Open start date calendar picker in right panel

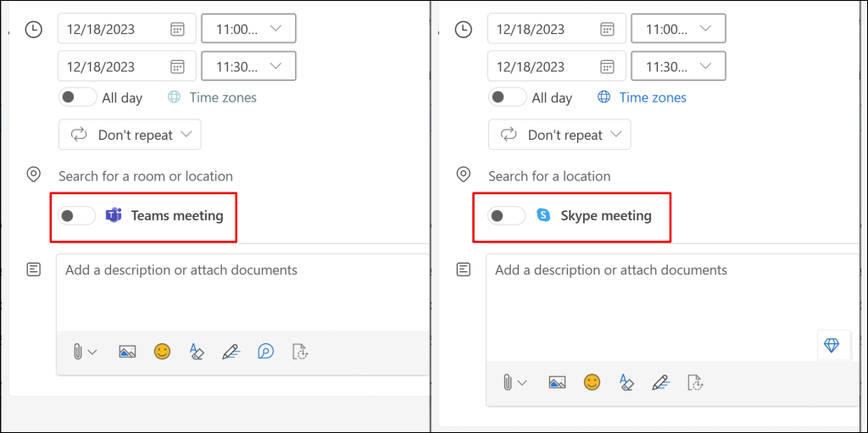pyautogui.click(x=607, y=30)
